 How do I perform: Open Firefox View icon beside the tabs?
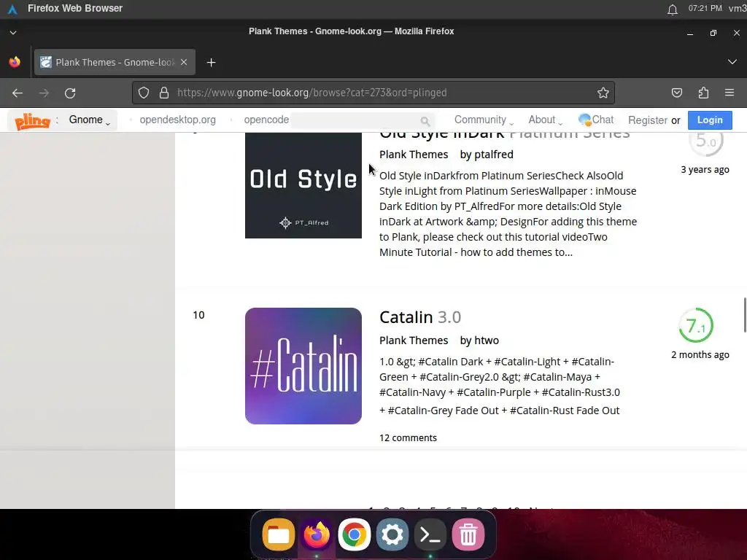(x=15, y=62)
